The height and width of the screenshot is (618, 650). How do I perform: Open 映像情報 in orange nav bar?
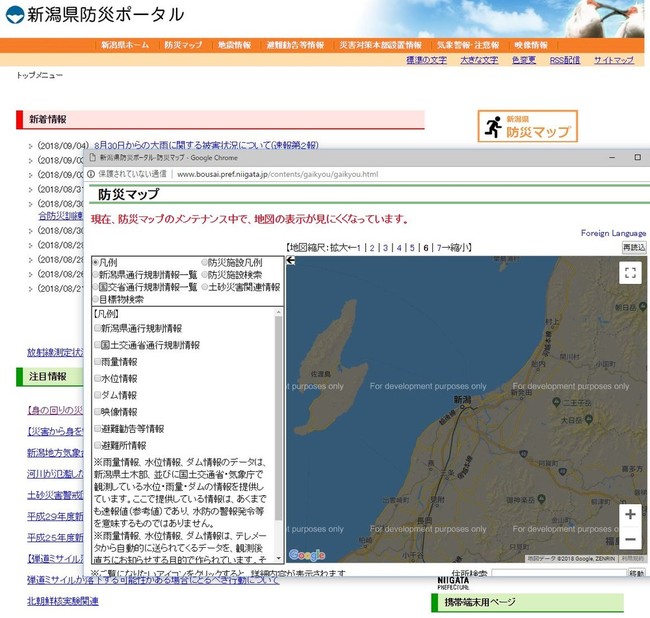coord(531,45)
